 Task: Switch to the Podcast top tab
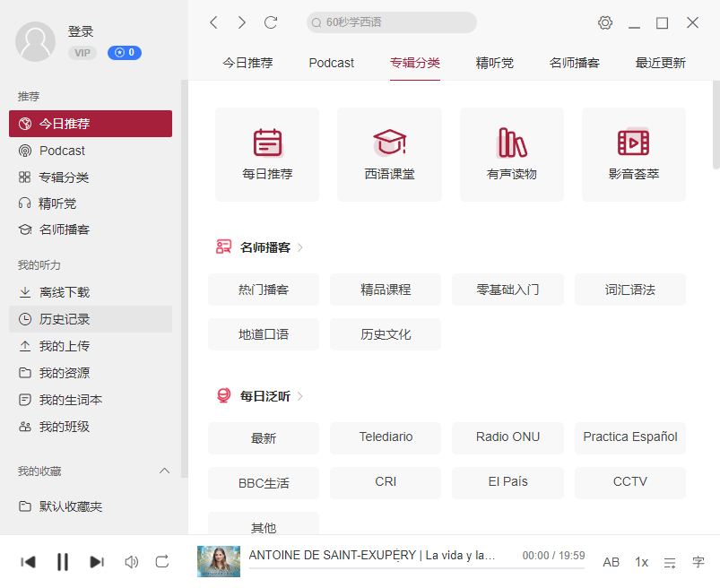(x=332, y=63)
